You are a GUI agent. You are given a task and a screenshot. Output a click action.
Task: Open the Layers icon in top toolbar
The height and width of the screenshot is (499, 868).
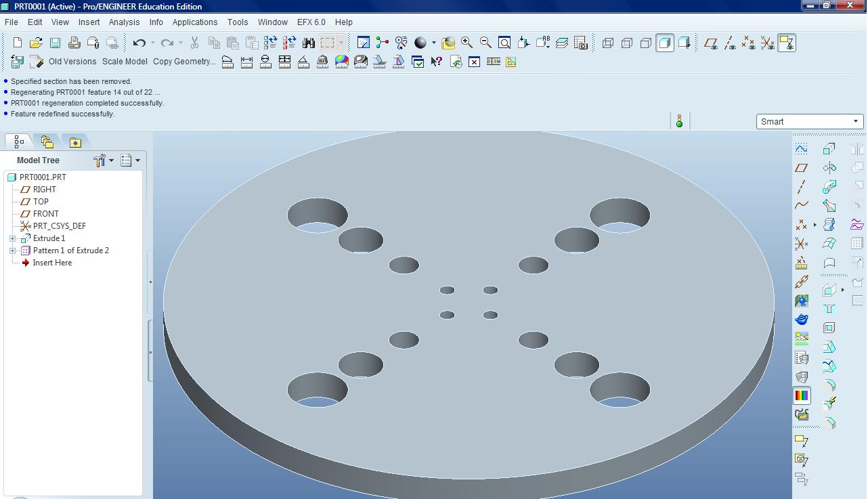562,43
